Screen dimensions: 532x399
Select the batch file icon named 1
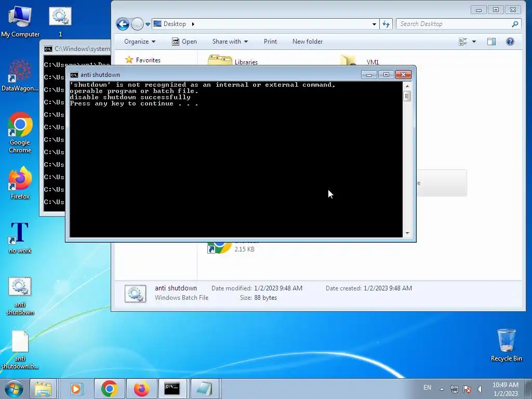[60, 21]
